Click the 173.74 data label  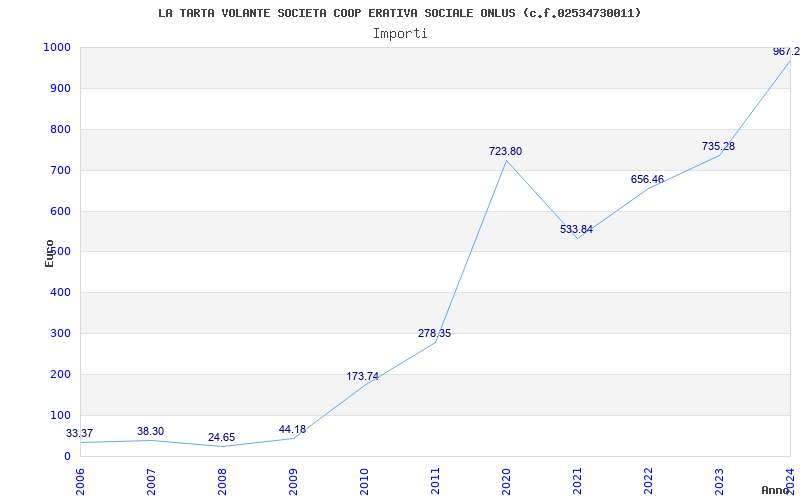click(362, 377)
